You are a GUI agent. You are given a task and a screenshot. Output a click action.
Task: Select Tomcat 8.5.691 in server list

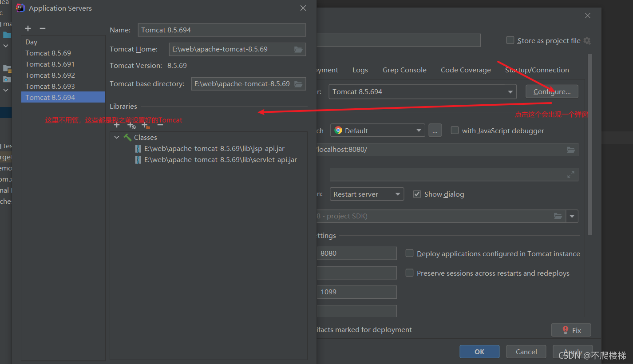63,64
